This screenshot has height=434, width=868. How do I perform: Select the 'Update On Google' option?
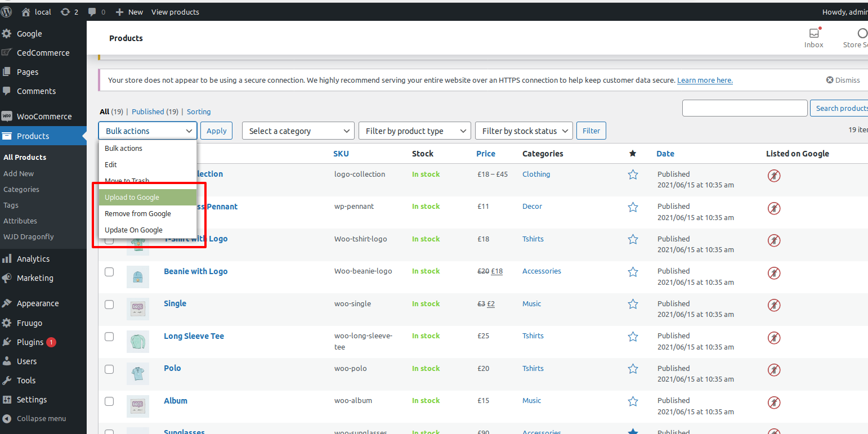coord(147,230)
